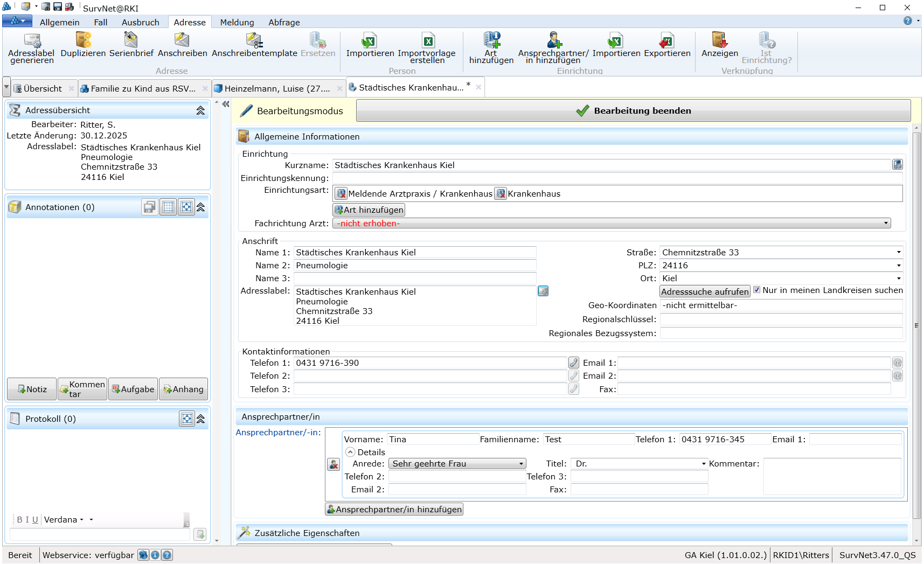Open the Heinzelmann, Luise document tab
The width and height of the screenshot is (924, 564).
click(x=276, y=89)
